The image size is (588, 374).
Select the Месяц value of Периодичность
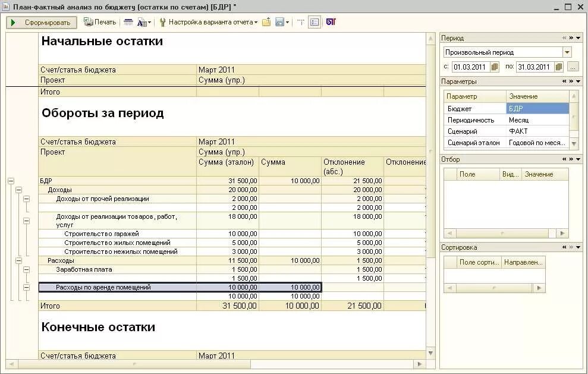[x=537, y=120]
